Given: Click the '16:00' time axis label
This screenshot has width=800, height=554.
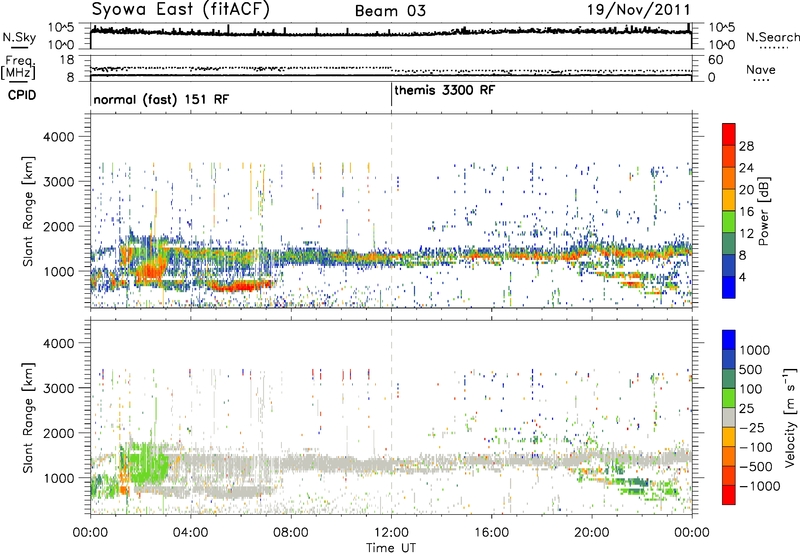Looking at the screenshot, I should 491,533.
